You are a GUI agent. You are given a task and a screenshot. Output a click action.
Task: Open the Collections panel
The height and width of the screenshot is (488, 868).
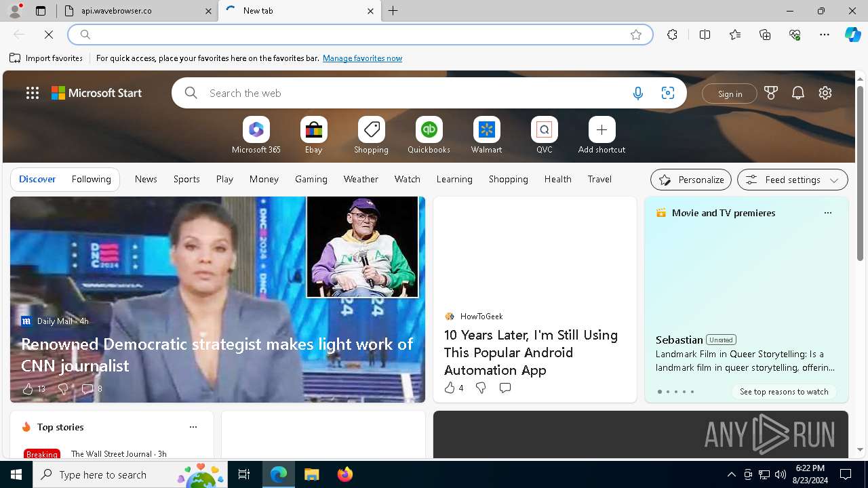(x=765, y=35)
